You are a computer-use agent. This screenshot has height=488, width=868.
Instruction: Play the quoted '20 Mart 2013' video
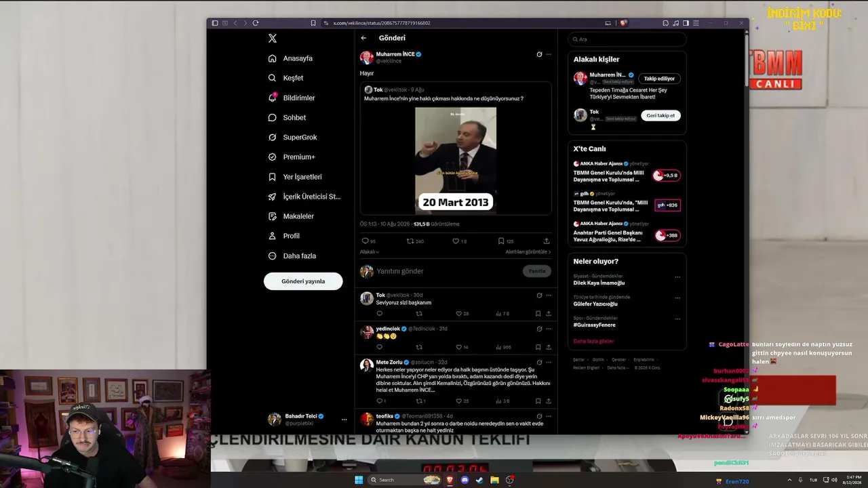pyautogui.click(x=456, y=161)
